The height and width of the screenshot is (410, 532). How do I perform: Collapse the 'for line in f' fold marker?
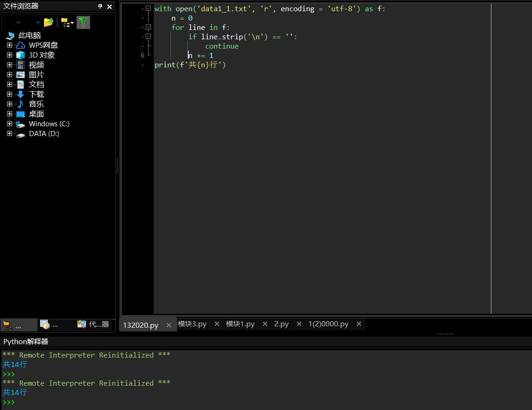tap(148, 27)
